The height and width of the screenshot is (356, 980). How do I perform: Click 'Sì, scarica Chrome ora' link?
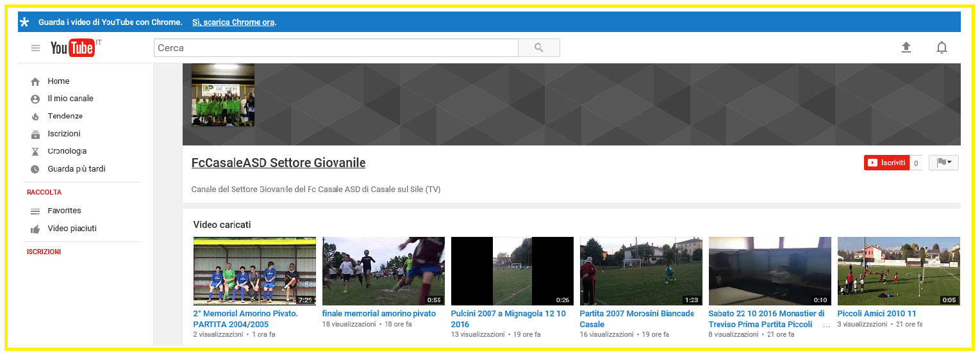click(x=233, y=22)
